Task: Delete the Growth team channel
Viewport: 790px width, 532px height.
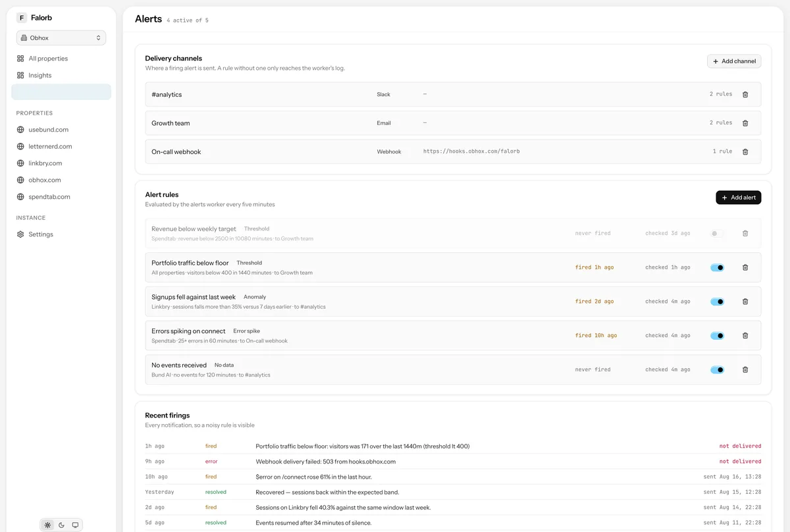Action: point(745,123)
